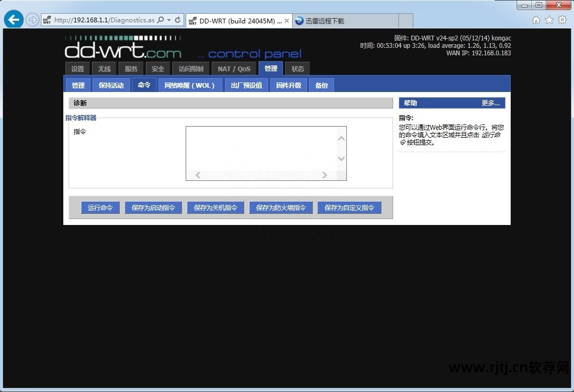Select the 管理 main tab
Viewport: 574px width, 392px height.
click(271, 69)
